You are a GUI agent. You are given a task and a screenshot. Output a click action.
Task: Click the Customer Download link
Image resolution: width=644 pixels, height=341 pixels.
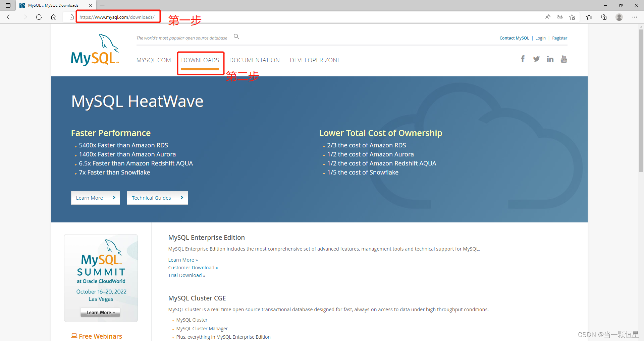pos(193,268)
